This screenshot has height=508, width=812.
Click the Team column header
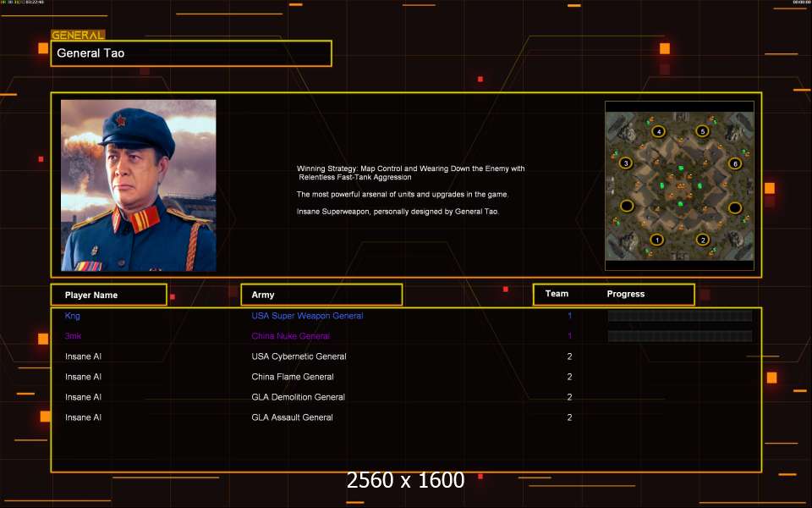point(557,294)
